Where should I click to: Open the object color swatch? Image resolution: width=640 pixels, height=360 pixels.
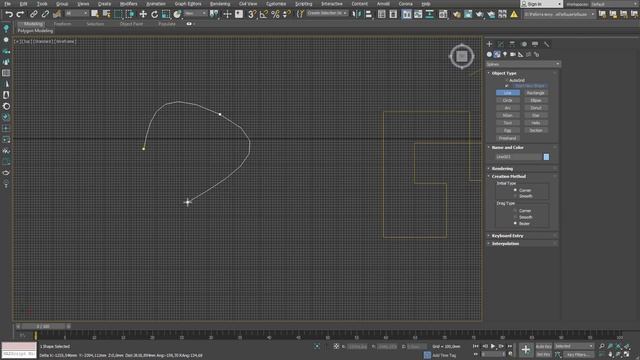[x=546, y=157]
